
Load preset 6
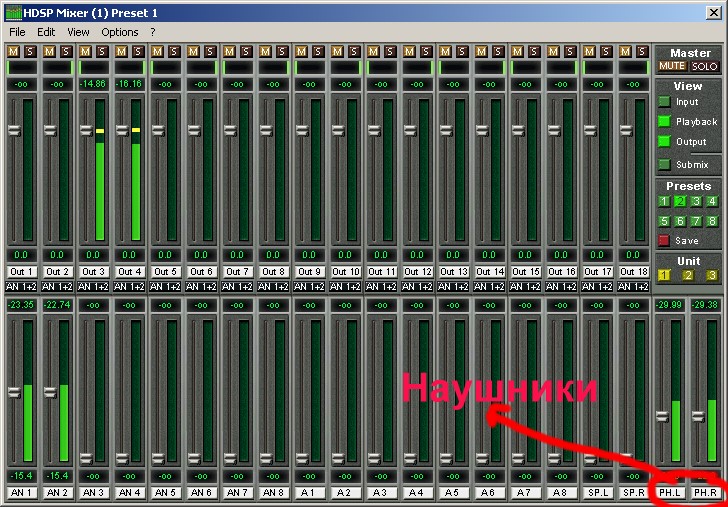(x=680, y=221)
